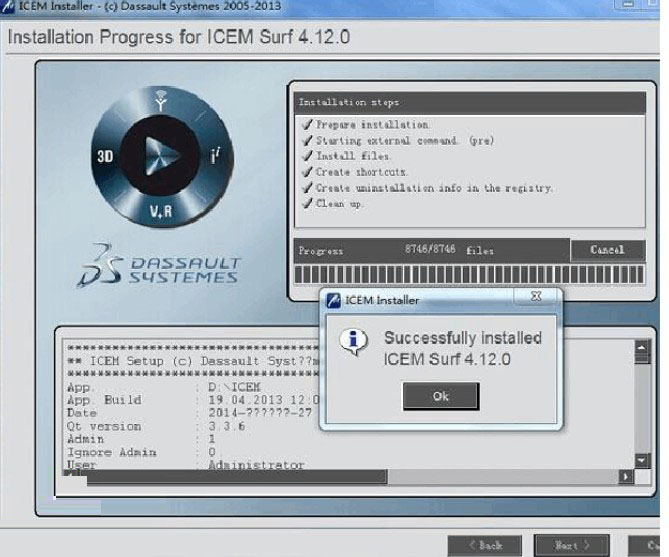Viewport: 669px width, 557px height.
Task: Click the installation progress bar
Action: coord(469,274)
